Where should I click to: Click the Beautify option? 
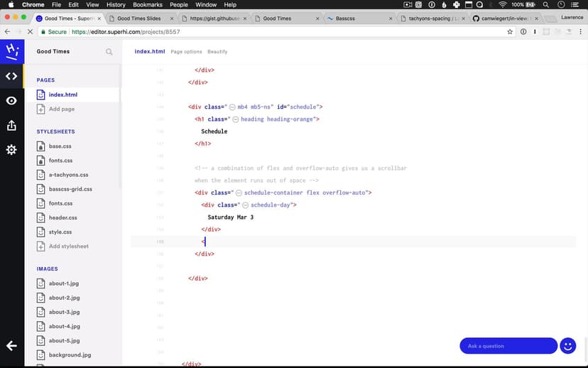pos(217,52)
